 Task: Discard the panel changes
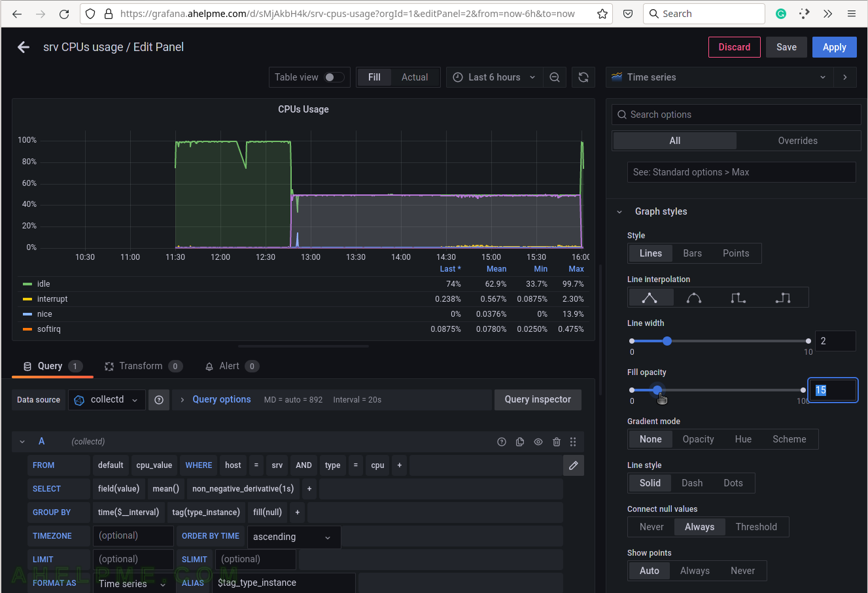tap(735, 47)
